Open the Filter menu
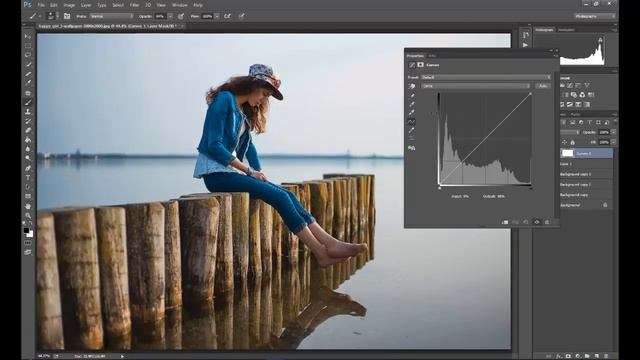 (x=134, y=5)
